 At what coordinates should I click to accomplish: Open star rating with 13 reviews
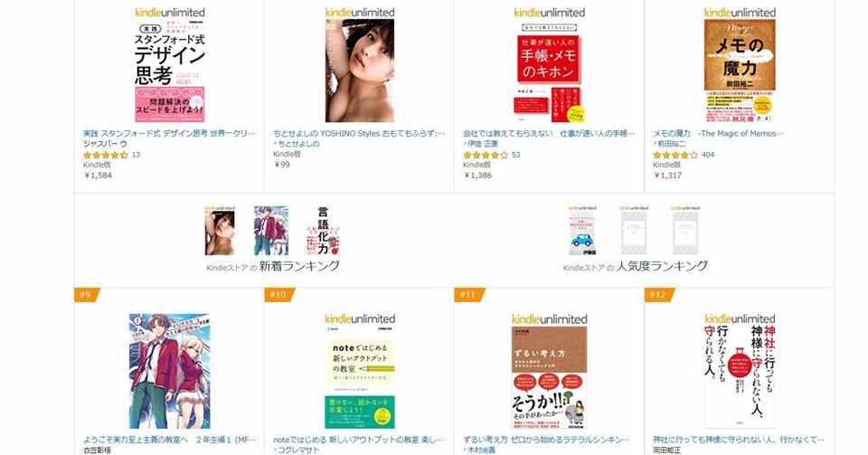click(x=105, y=155)
